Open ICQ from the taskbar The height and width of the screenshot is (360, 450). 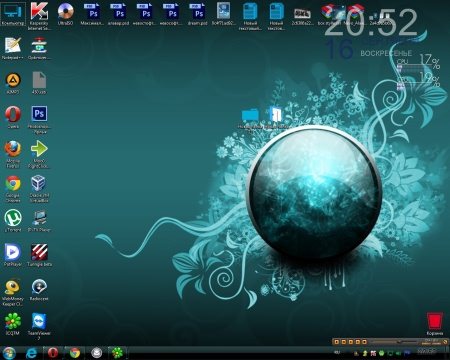117,353
